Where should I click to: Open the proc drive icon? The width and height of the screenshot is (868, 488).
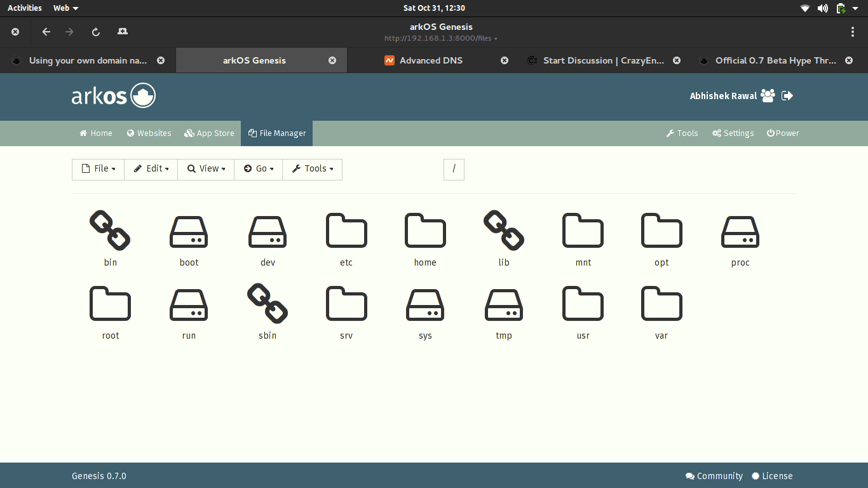pyautogui.click(x=740, y=231)
